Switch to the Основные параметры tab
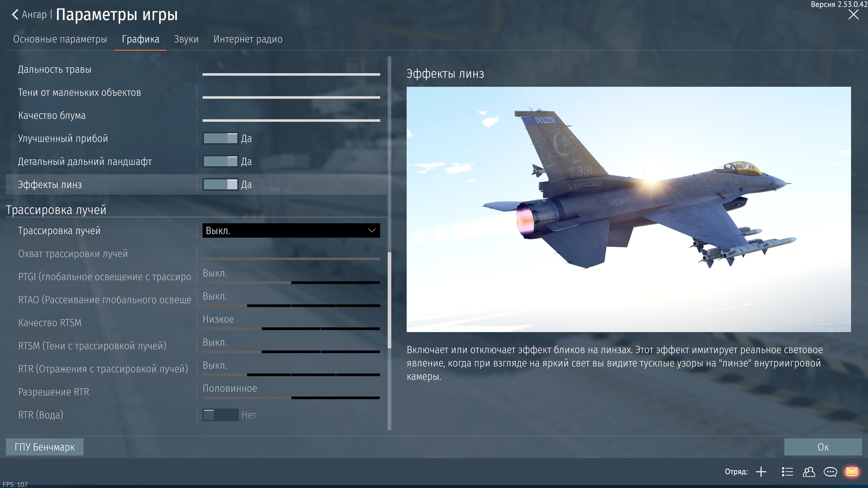Screen dimensions: 868x488 [x=60, y=39]
